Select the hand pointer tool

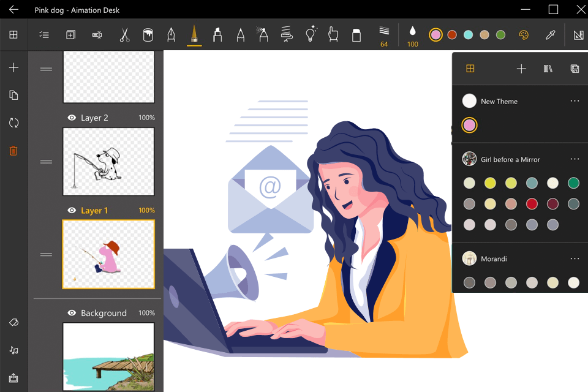pyautogui.click(x=333, y=34)
